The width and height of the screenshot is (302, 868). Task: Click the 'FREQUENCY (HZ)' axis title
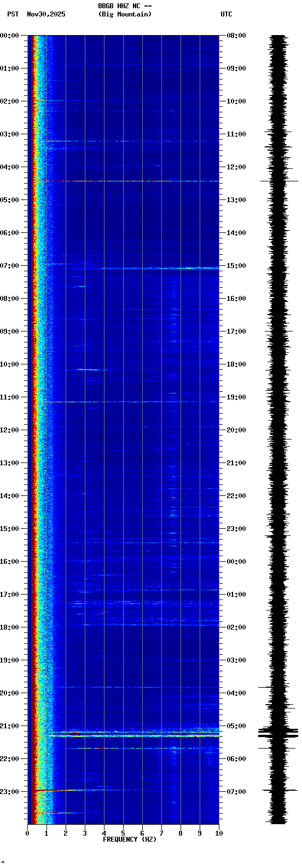[x=130, y=840]
